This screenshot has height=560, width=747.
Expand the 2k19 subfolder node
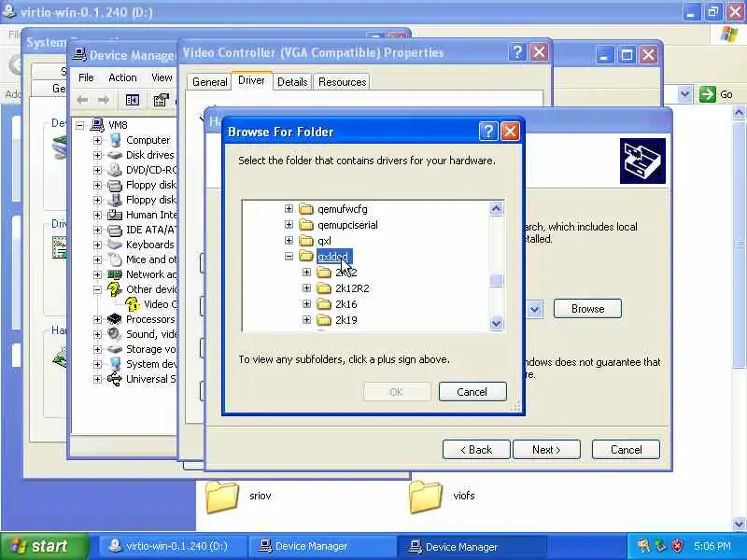[x=307, y=319]
